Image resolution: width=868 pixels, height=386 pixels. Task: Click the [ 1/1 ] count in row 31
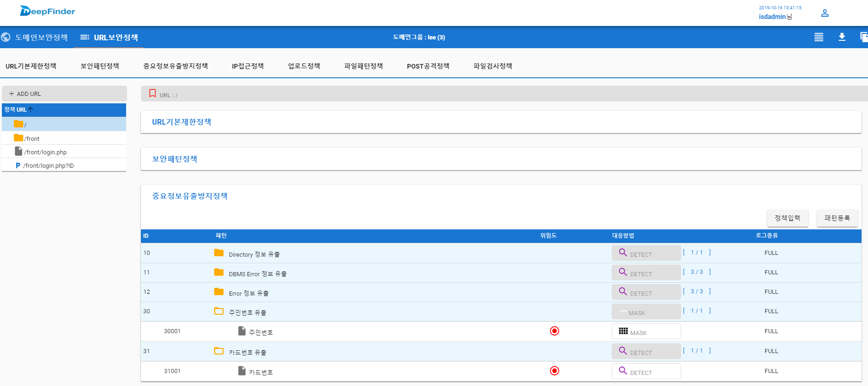[697, 351]
